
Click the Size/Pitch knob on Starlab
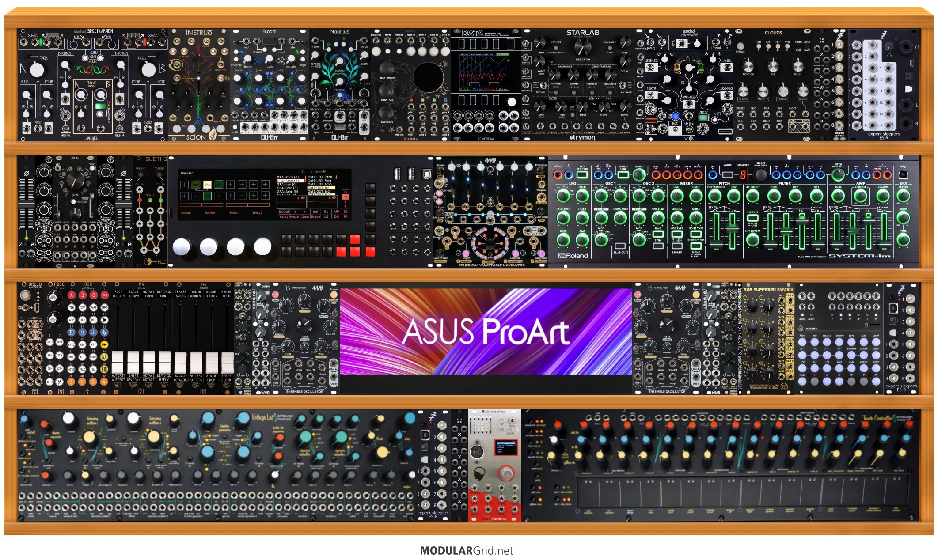tap(583, 47)
